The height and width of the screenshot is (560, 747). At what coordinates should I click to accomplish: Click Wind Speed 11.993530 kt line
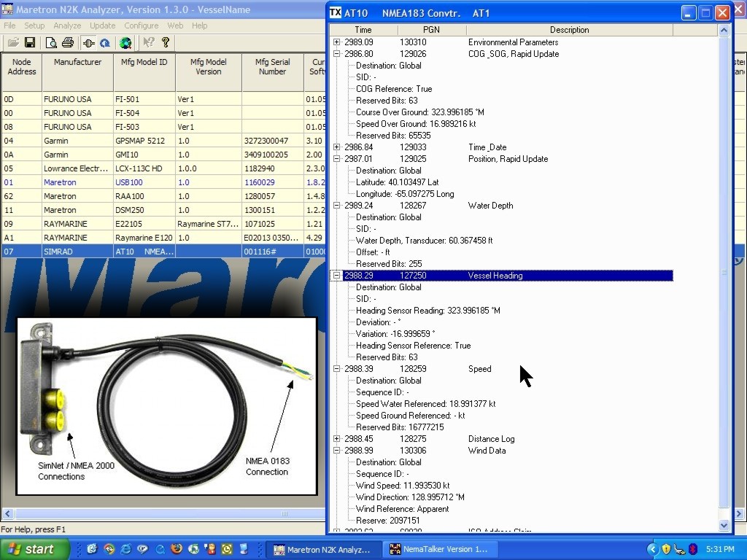coord(403,485)
